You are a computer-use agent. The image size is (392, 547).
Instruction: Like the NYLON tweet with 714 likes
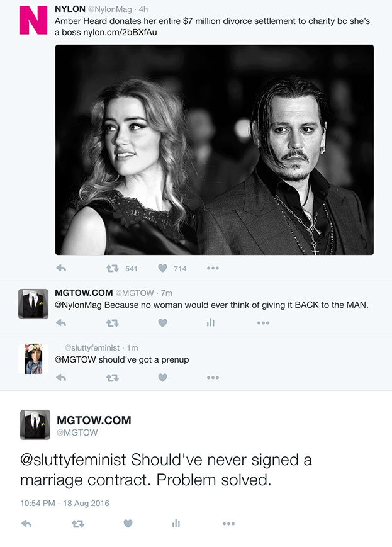tap(162, 268)
